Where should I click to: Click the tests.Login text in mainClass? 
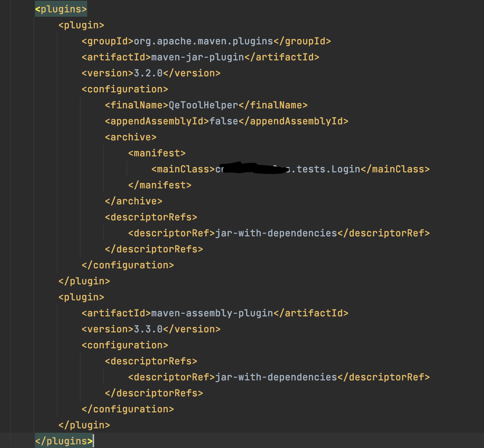click(328, 169)
